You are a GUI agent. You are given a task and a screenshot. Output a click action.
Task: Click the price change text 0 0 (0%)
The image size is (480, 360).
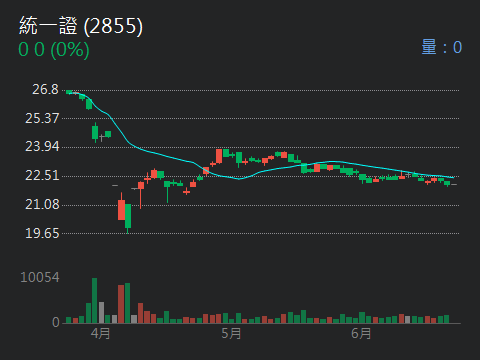pyautogui.click(x=54, y=50)
